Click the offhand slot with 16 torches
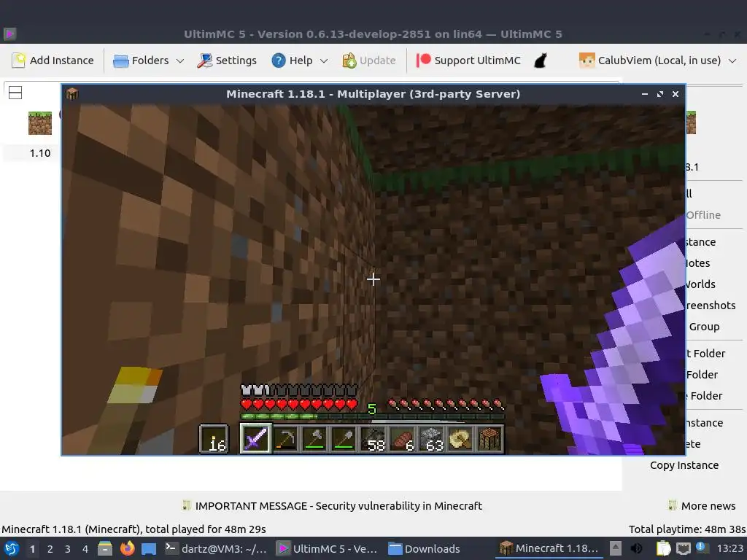 pos(214,438)
